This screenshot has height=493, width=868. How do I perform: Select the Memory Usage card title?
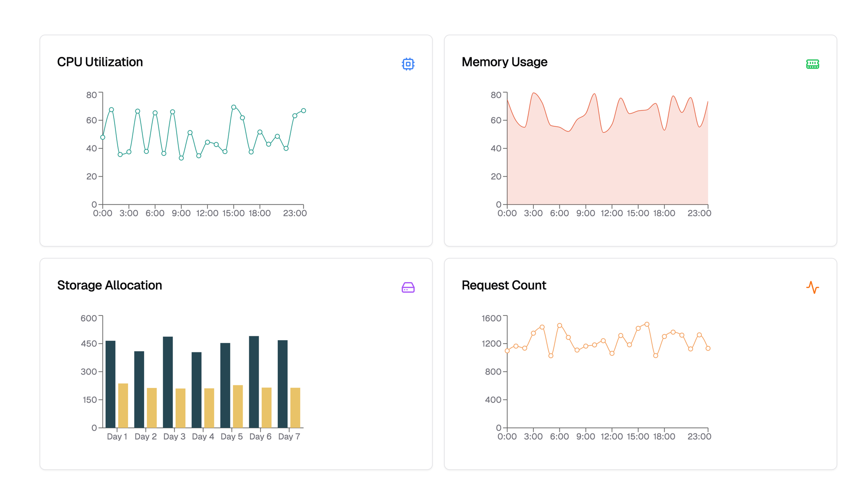504,62
